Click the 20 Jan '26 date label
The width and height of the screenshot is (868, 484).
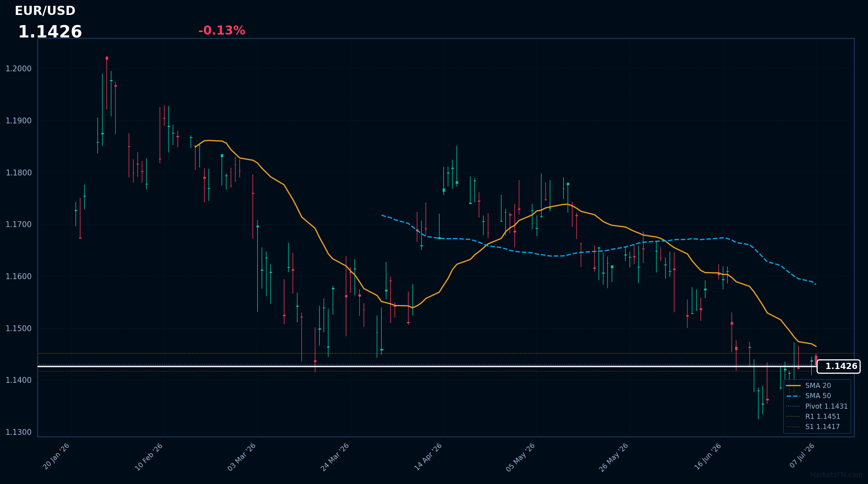56,457
